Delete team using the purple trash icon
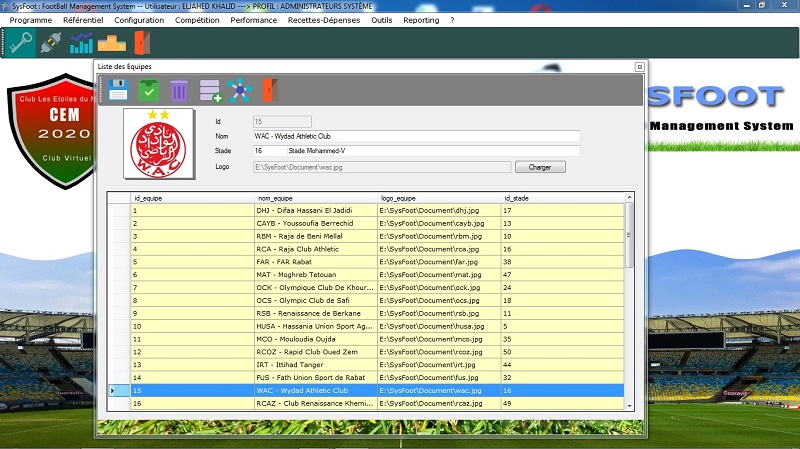 [178, 91]
